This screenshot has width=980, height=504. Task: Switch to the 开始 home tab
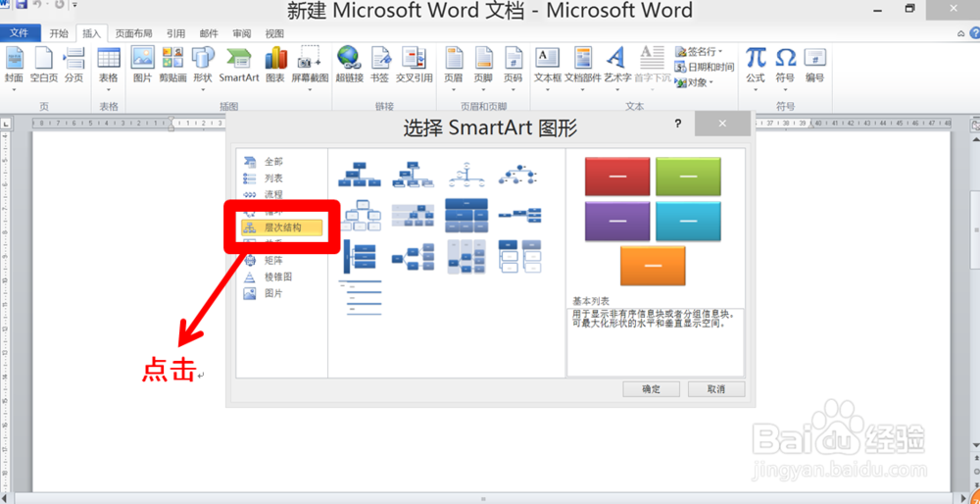click(x=59, y=33)
